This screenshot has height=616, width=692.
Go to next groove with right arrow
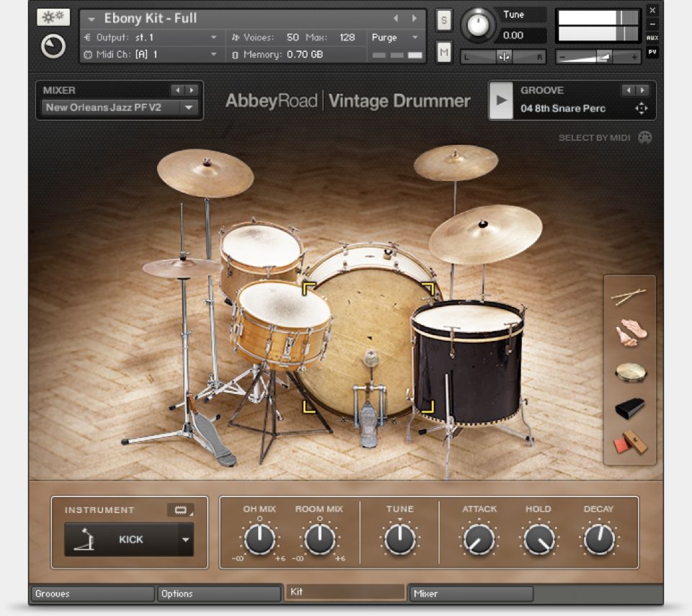(642, 91)
